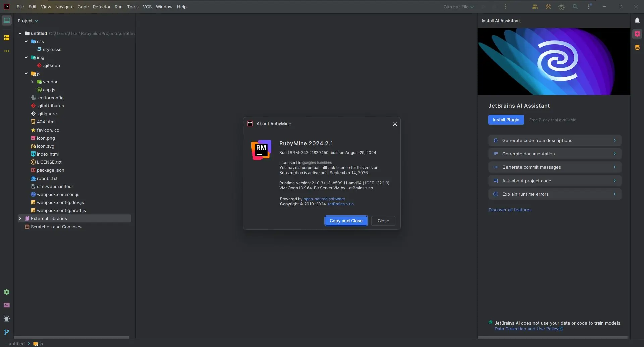Click the atom-shaped toolbar icon
Image resolution: width=644 pixels, height=347 pixels.
[x=562, y=7]
